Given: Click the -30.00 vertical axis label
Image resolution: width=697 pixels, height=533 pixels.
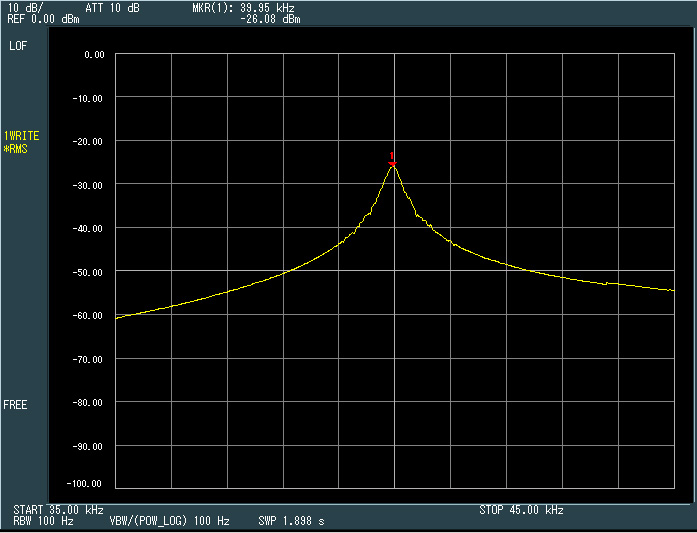Looking at the screenshot, I should coord(92,185).
